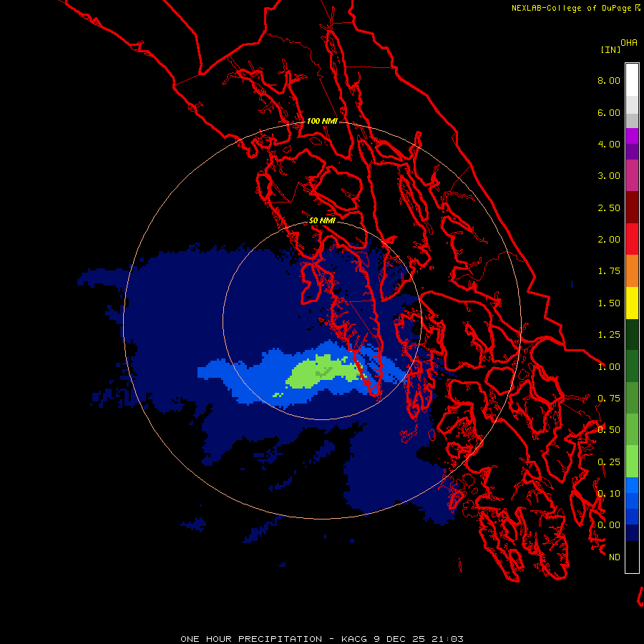Click the yellow swatch near 1.50
The width and height of the screenshot is (644, 644).
(632, 303)
